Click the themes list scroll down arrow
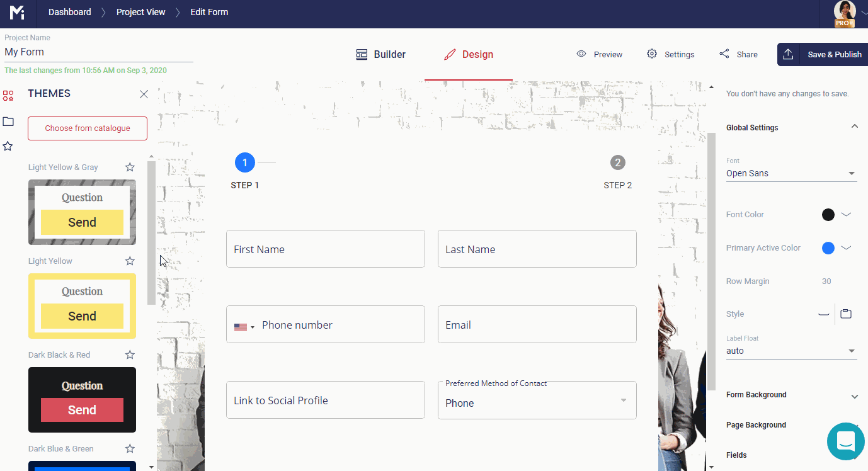This screenshot has width=868, height=471. [151, 467]
